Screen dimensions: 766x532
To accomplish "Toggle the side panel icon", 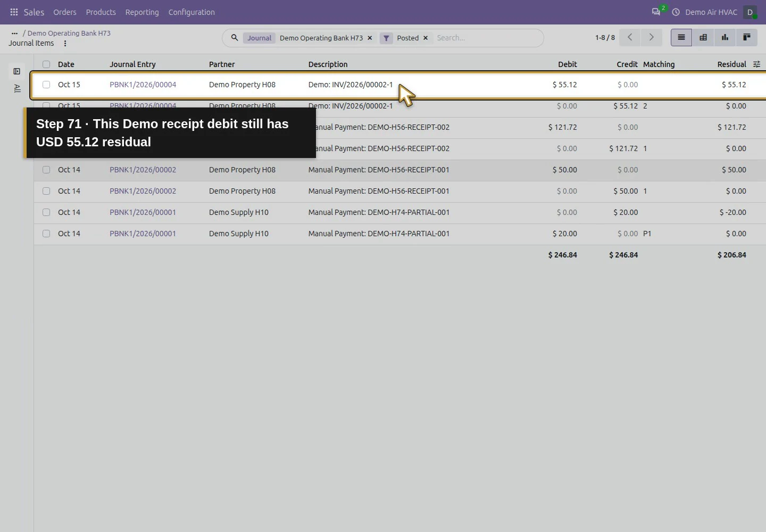I will [17, 71].
